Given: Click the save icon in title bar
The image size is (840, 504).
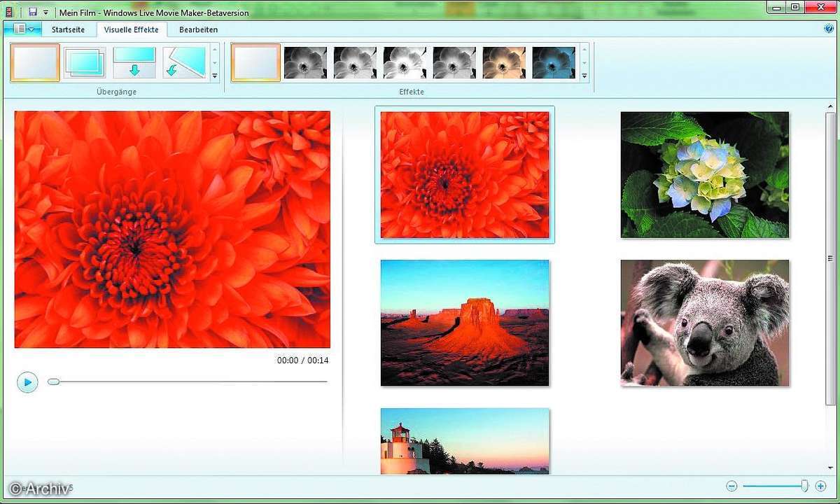Looking at the screenshot, I should coord(32,11).
